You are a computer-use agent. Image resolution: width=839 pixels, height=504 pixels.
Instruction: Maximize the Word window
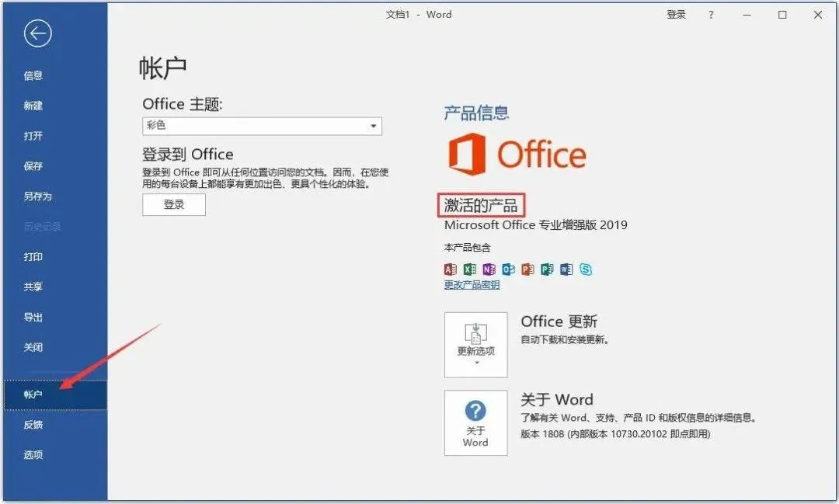782,15
